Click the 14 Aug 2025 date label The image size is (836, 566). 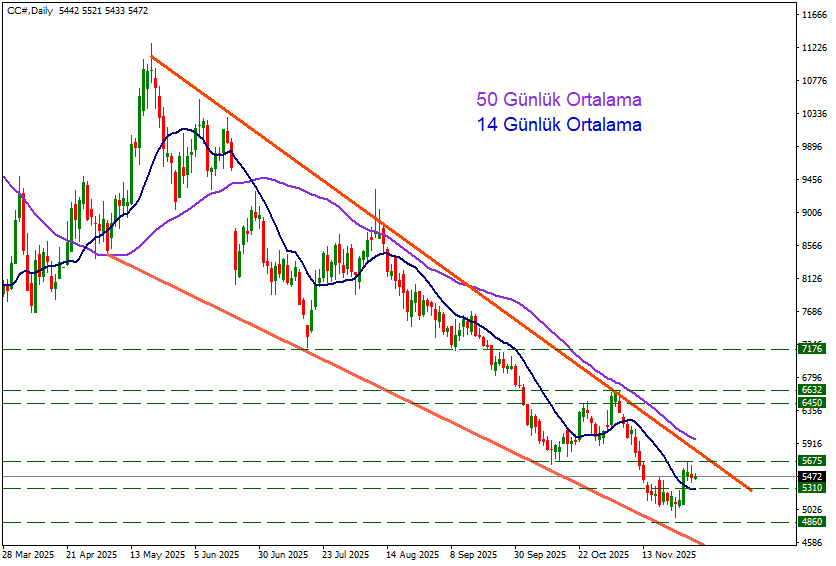[411, 553]
